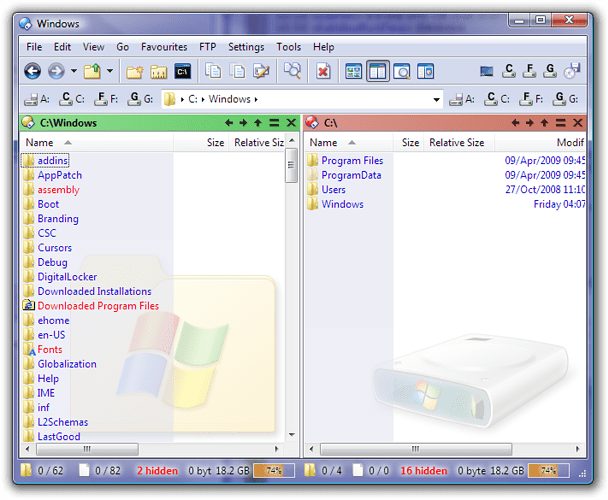Click the Back navigation arrow in toolbar
The height and width of the screenshot is (500, 608).
[x=32, y=71]
